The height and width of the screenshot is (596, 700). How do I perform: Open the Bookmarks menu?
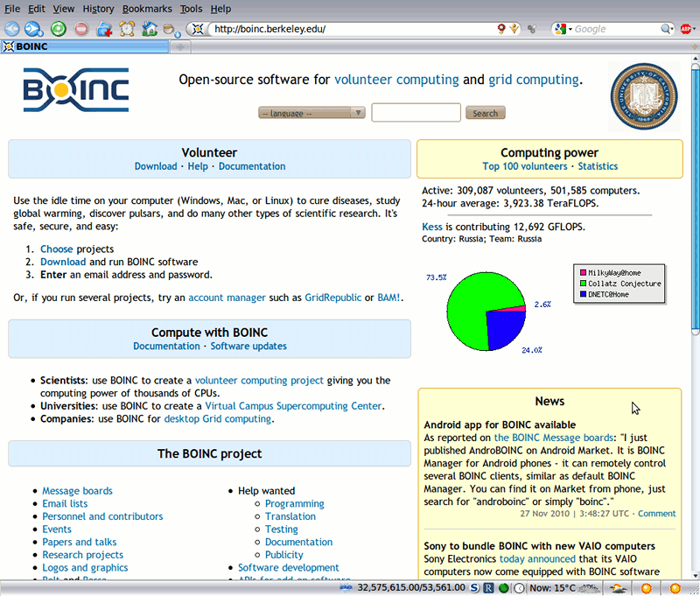(x=147, y=9)
